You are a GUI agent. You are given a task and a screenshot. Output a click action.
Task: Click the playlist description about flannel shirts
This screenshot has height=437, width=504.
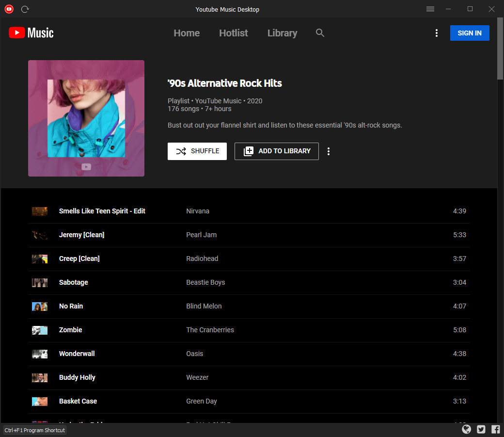tap(285, 125)
